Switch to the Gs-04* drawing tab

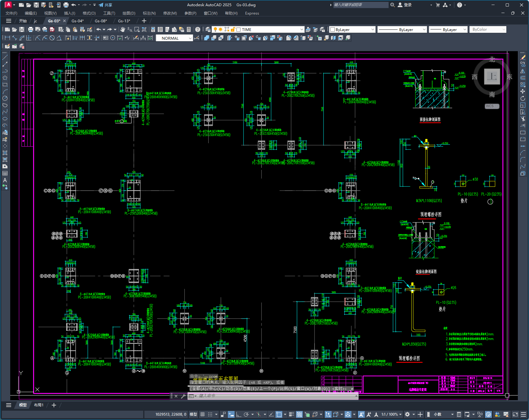(77, 21)
